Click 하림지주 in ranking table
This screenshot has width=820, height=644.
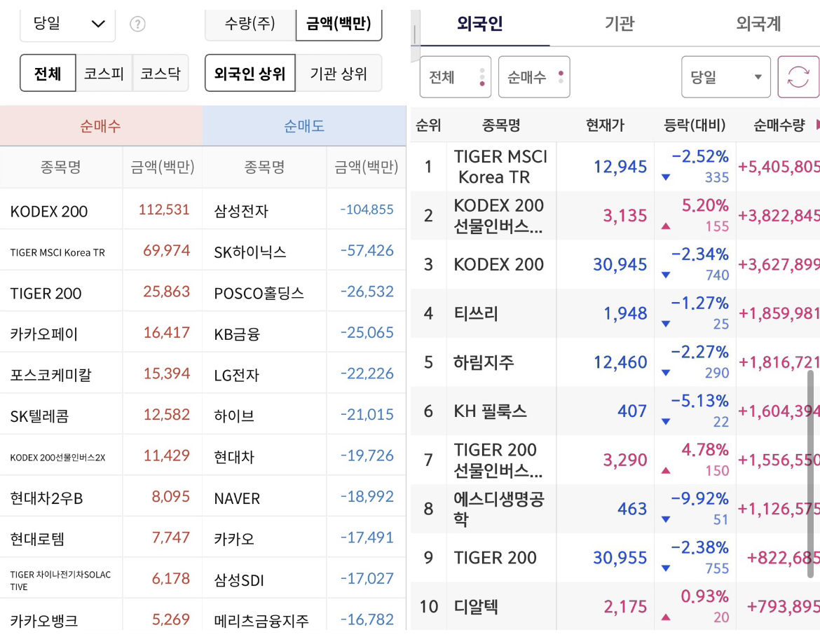pos(484,362)
